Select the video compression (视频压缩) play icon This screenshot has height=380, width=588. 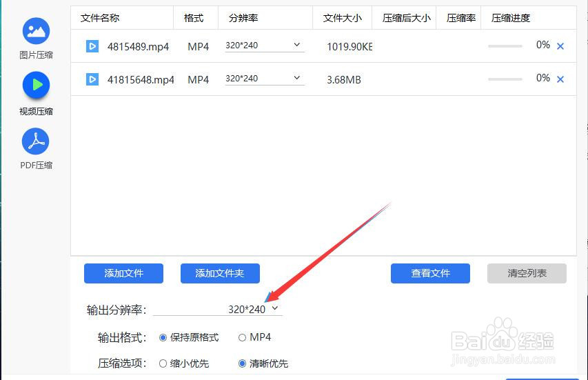pyautogui.click(x=36, y=85)
